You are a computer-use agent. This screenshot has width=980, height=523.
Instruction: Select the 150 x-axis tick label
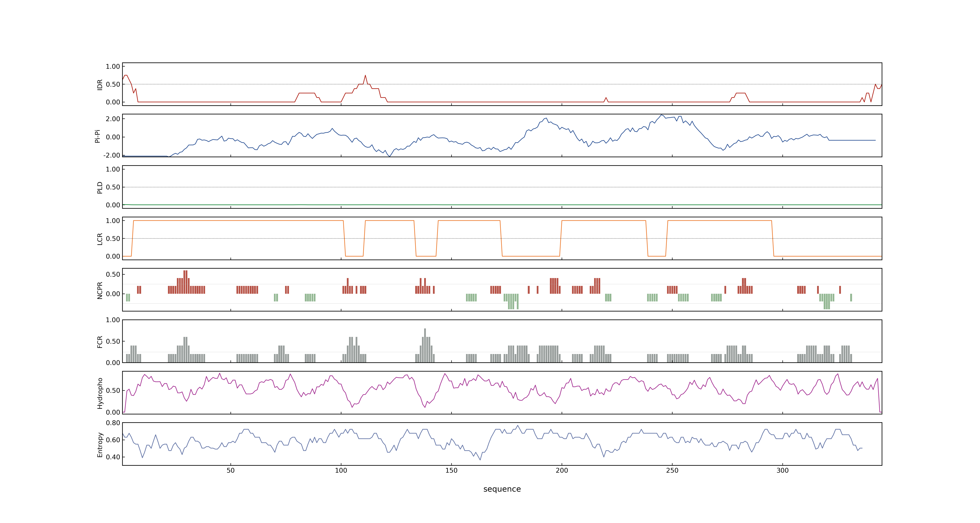point(451,470)
